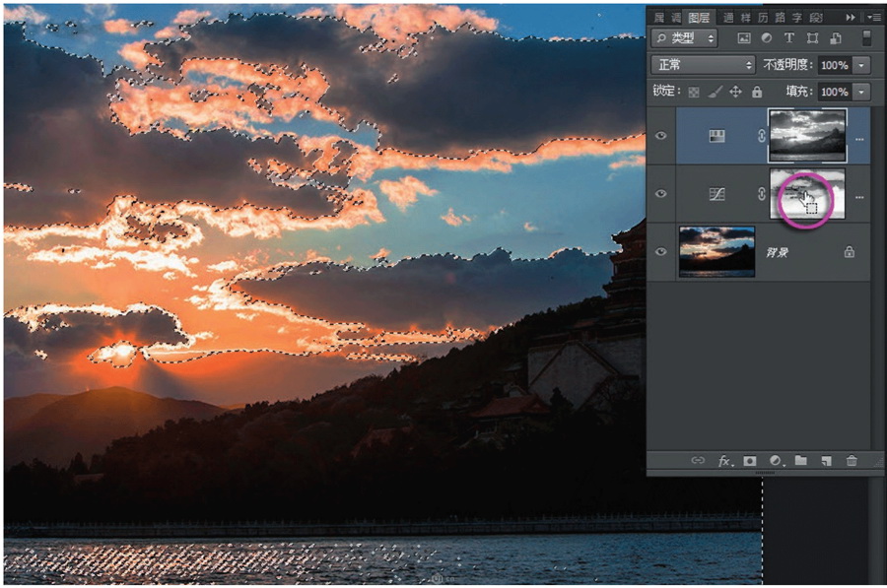
Task: Open the 类型 filter type dropdown
Action: pyautogui.click(x=685, y=38)
